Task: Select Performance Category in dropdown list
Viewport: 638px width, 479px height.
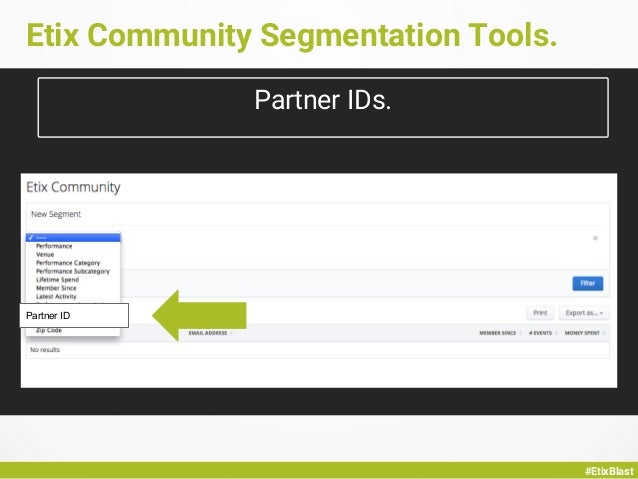Action: [x=68, y=263]
